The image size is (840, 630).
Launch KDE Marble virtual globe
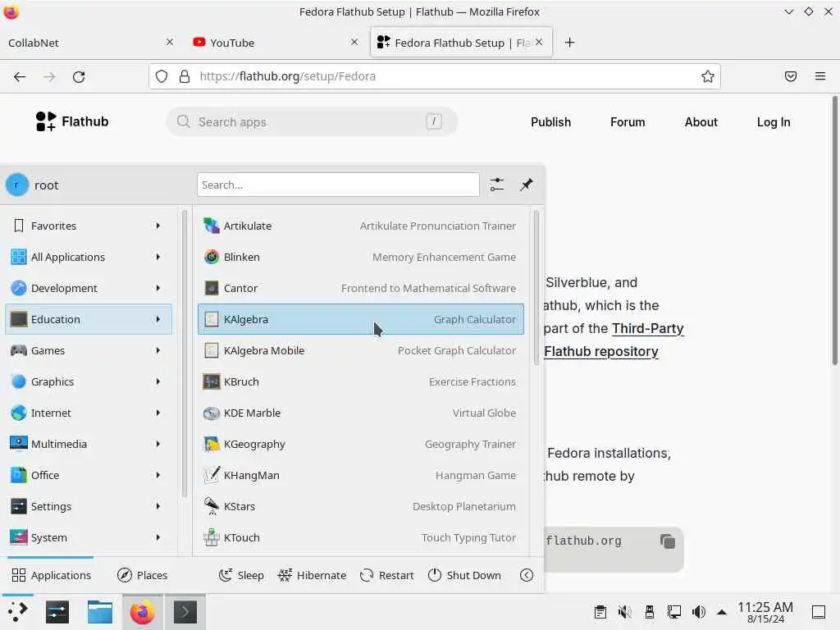361,413
